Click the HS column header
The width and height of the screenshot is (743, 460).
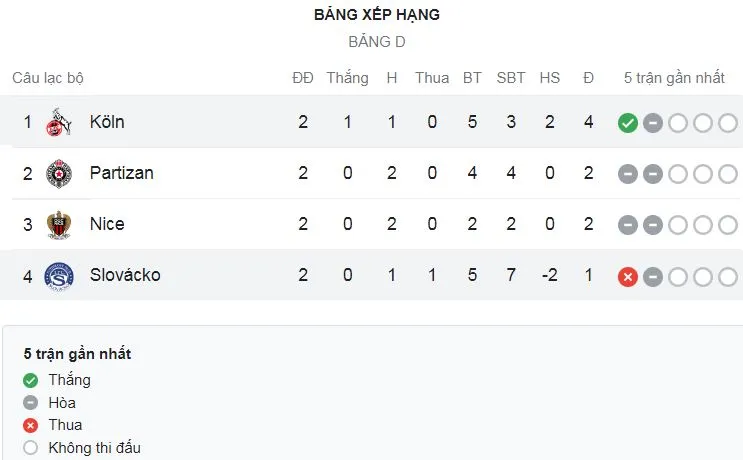(550, 78)
